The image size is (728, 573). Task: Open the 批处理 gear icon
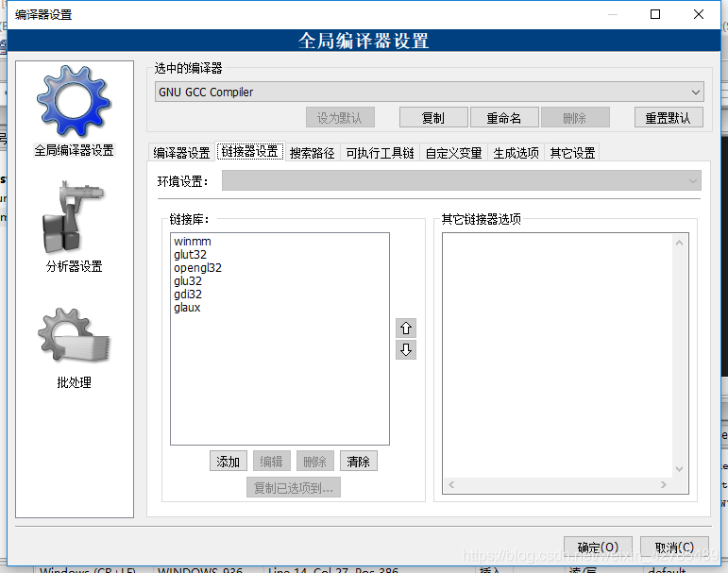[x=74, y=336]
